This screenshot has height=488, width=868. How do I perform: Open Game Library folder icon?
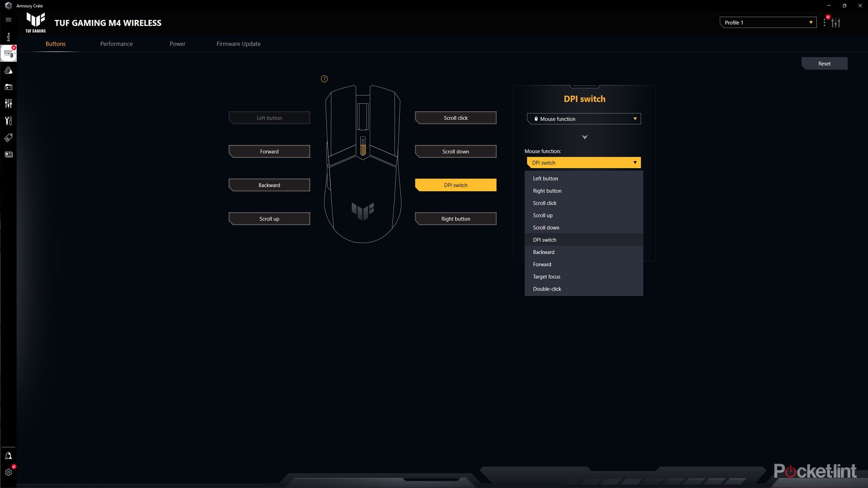click(x=8, y=87)
